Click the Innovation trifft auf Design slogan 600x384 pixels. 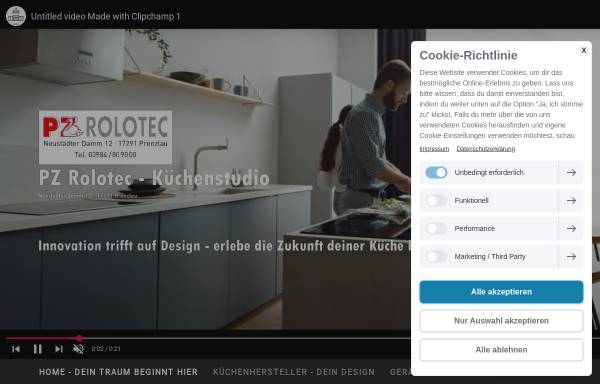[224, 246]
